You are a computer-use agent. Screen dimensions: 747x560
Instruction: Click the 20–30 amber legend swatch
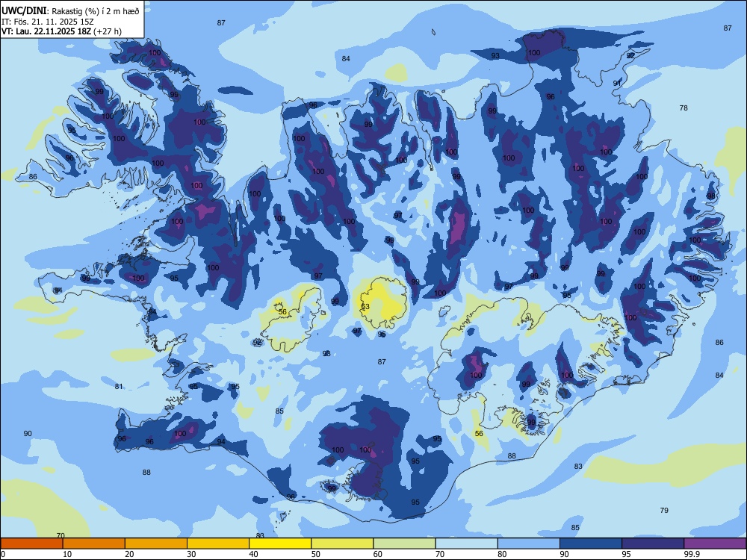[156, 544]
